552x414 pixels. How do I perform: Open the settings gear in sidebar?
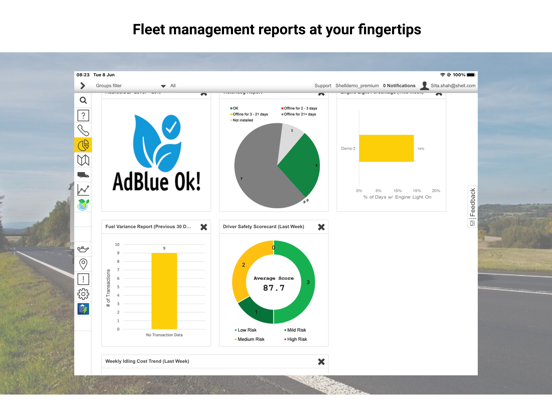[x=83, y=294]
